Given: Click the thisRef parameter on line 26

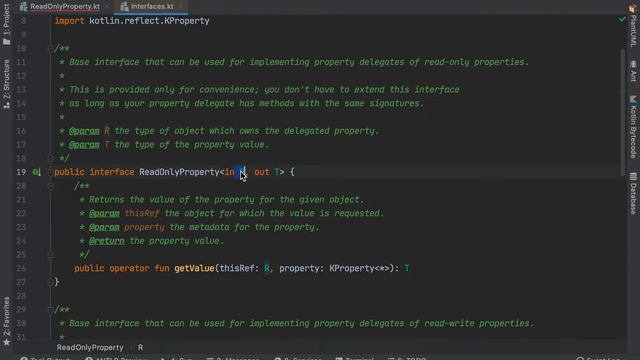Looking at the screenshot, I should (237, 269).
